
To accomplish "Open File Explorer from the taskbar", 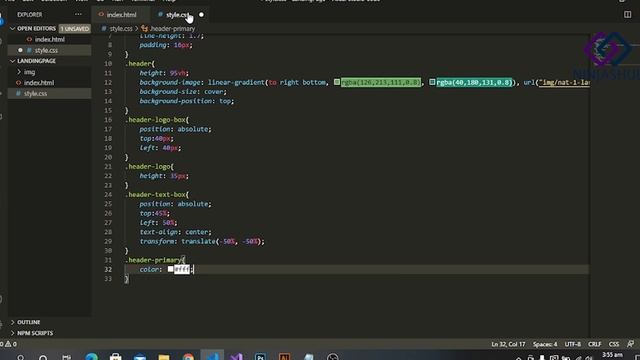I will tap(164, 357).
